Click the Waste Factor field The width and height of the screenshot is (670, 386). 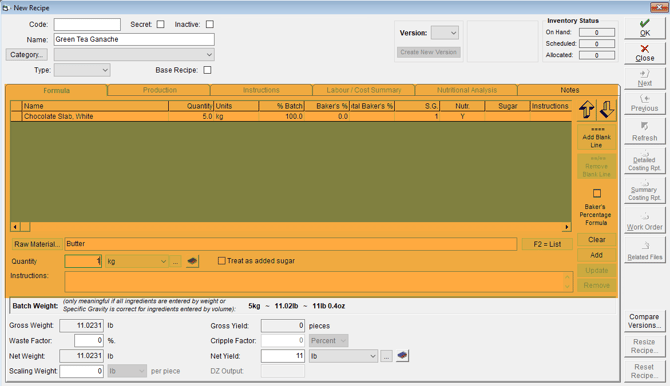89,341
